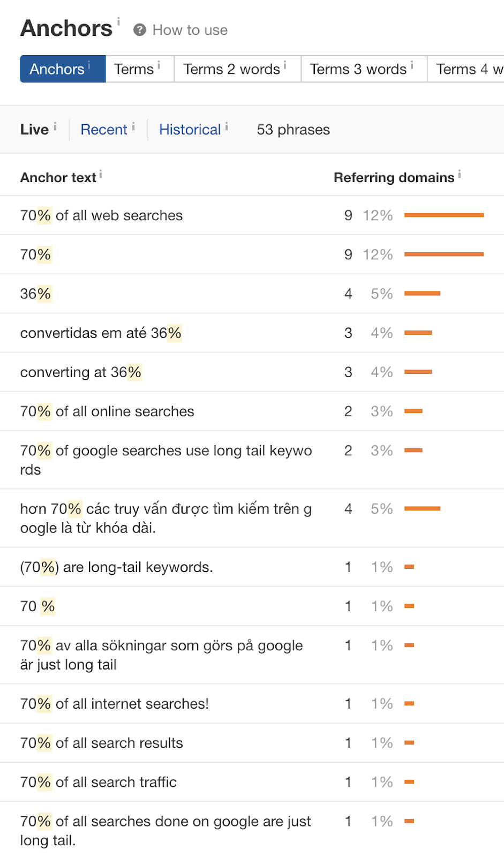
Task: Click info icon on Terms 2 words
Action: coord(285,65)
